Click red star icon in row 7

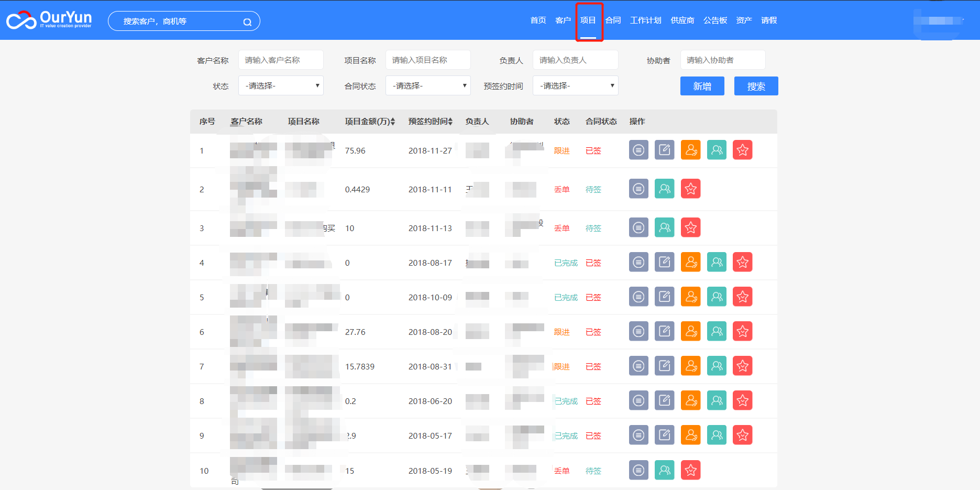click(743, 366)
